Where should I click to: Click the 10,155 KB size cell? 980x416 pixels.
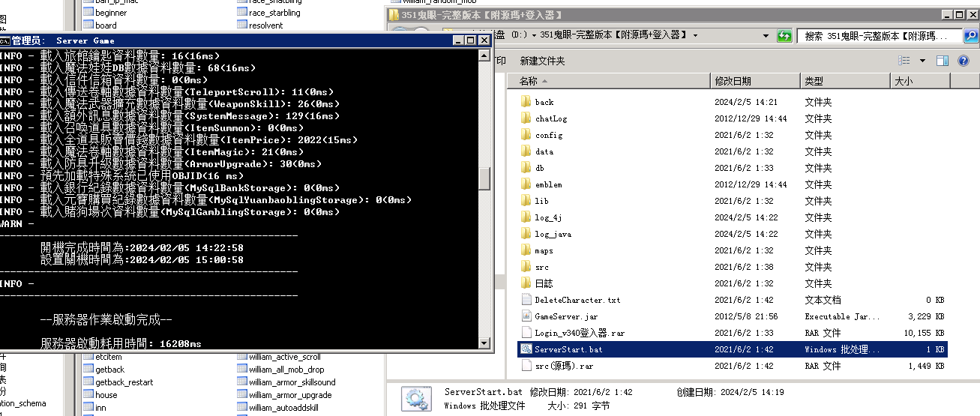pyautogui.click(x=922, y=333)
